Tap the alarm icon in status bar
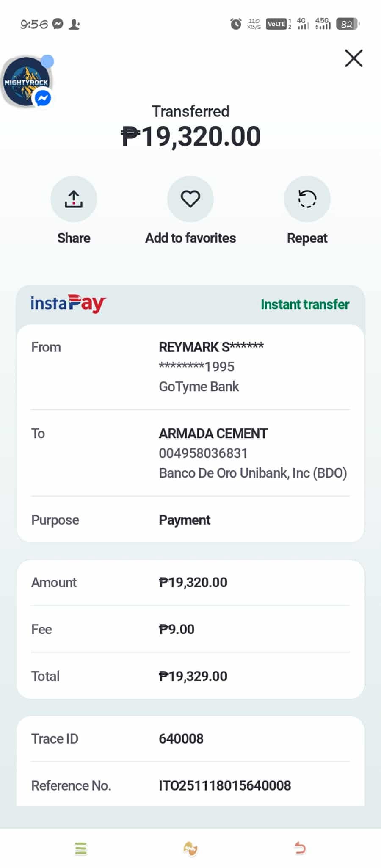This screenshot has width=381, height=868. coord(236,24)
